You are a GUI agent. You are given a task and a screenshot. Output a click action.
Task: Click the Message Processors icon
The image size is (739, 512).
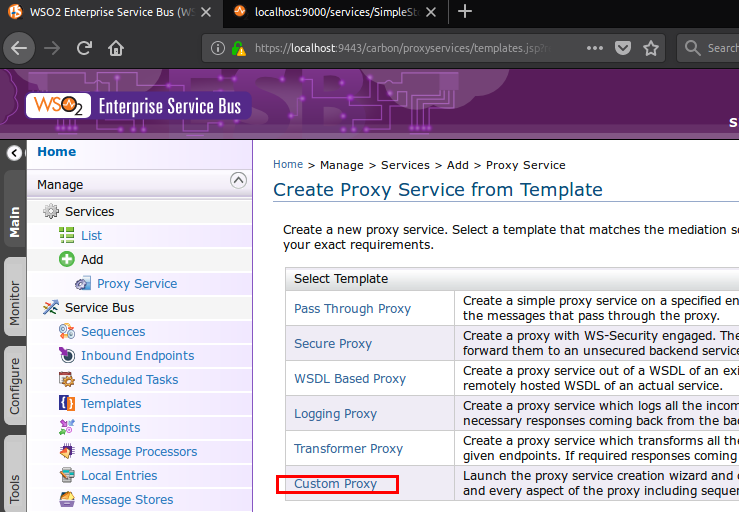pos(67,452)
